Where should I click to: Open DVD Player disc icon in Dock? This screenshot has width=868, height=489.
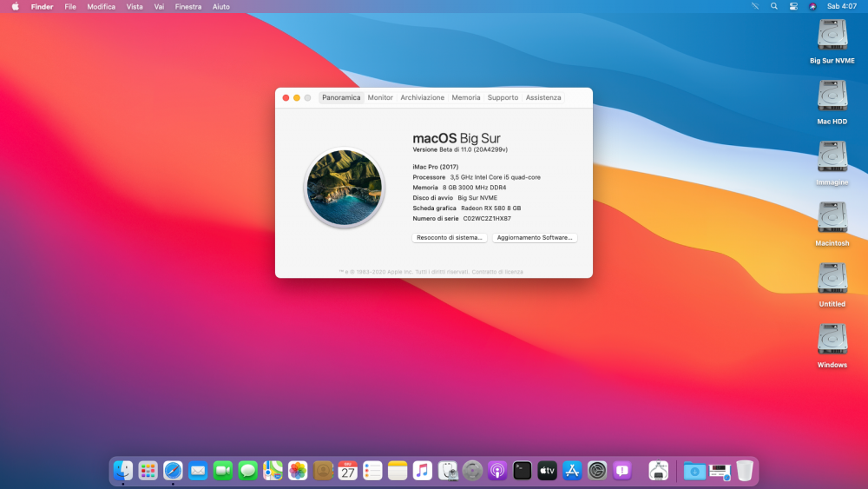pyautogui.click(x=472, y=471)
